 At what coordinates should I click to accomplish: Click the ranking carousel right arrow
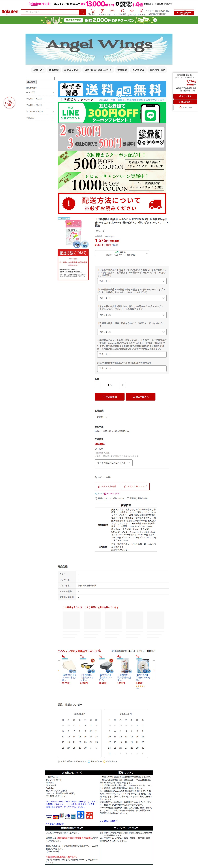pos(154,671)
